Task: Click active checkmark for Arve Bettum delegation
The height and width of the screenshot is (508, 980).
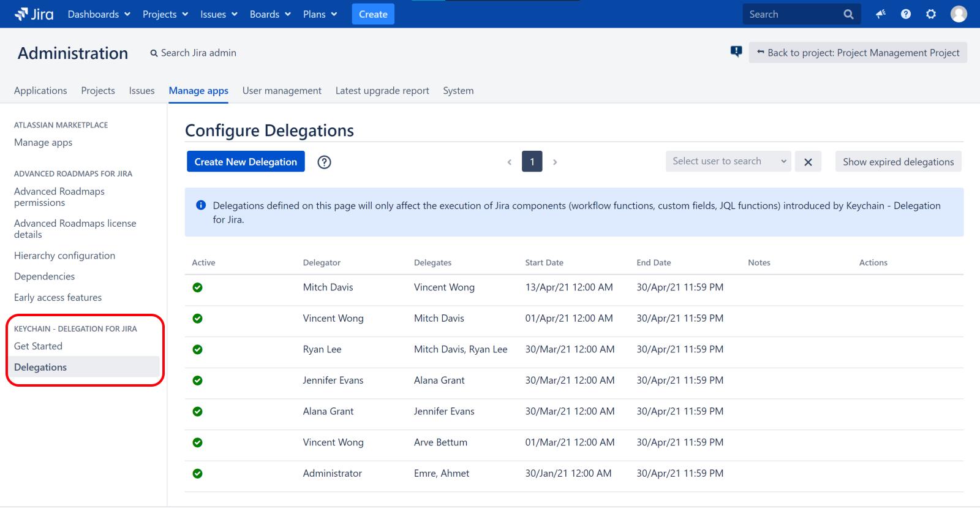Action: (197, 442)
